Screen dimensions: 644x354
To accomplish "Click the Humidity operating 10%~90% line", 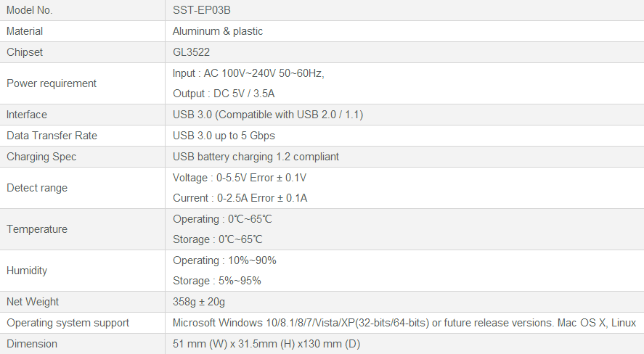I will (224, 260).
